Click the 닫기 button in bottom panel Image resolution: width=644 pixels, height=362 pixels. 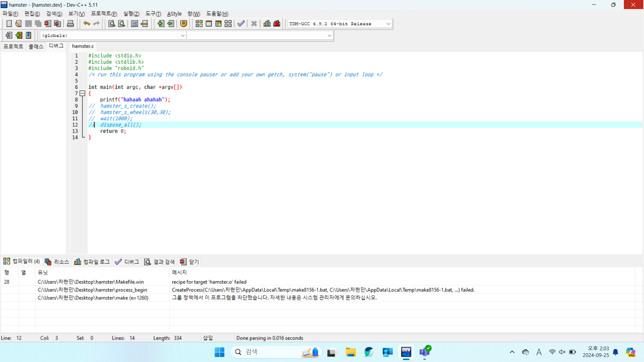click(x=190, y=262)
